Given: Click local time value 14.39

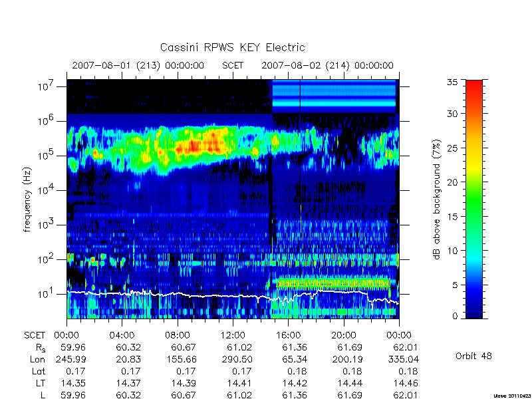Looking at the screenshot, I should (x=184, y=383).
